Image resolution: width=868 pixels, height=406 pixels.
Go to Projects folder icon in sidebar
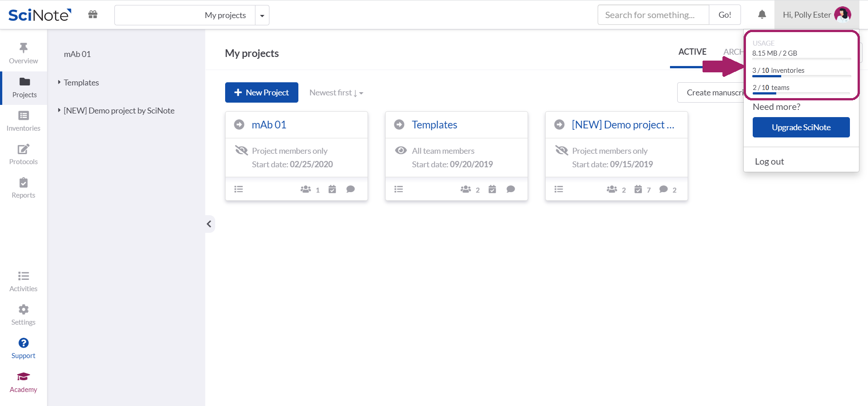point(24,82)
